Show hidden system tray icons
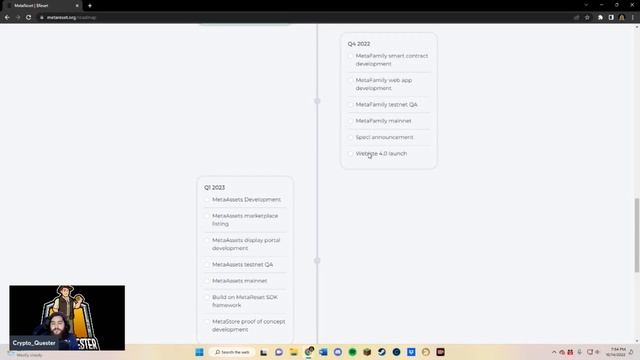This screenshot has height=360, width=640. [x=554, y=352]
